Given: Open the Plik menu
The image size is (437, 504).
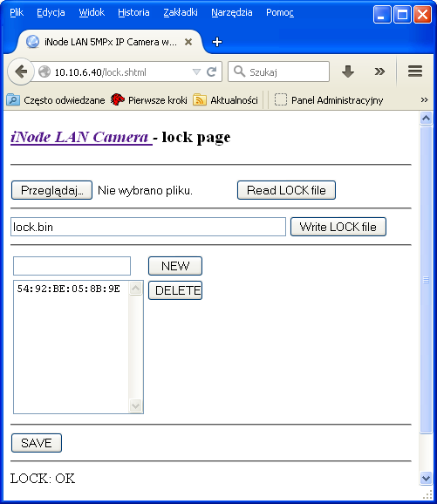Looking at the screenshot, I should click(17, 12).
